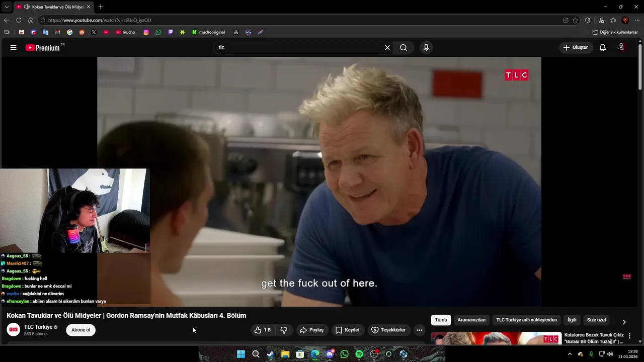This screenshot has height=362, width=644.
Task: Reload the current page
Action: tap(19, 20)
